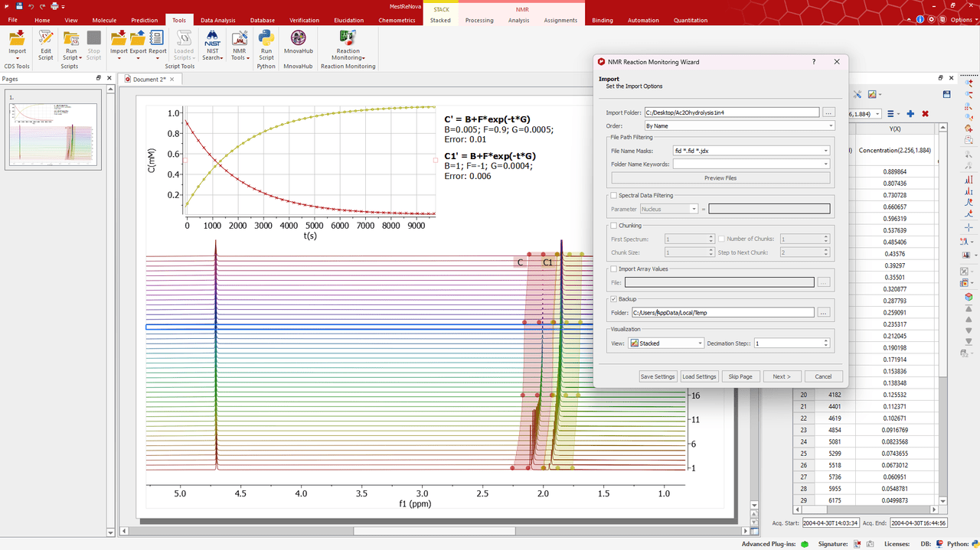
Task: Click the Preview Files button
Action: pos(720,177)
